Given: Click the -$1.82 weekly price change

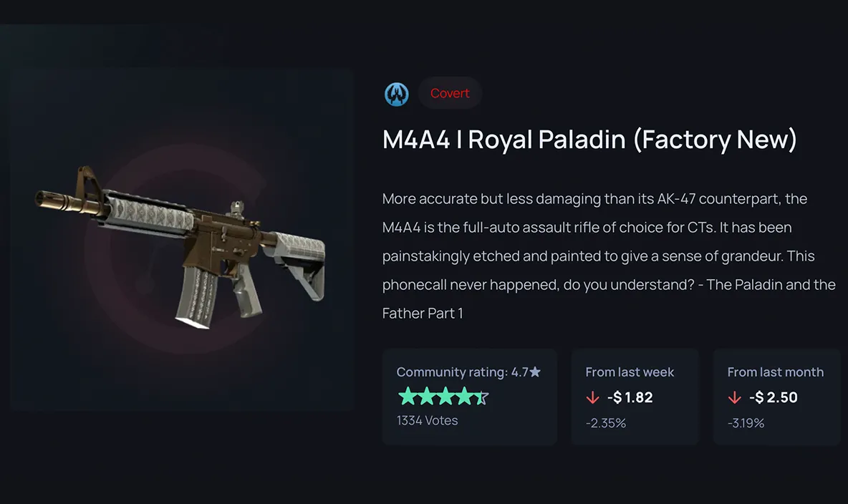Looking at the screenshot, I should (630, 397).
